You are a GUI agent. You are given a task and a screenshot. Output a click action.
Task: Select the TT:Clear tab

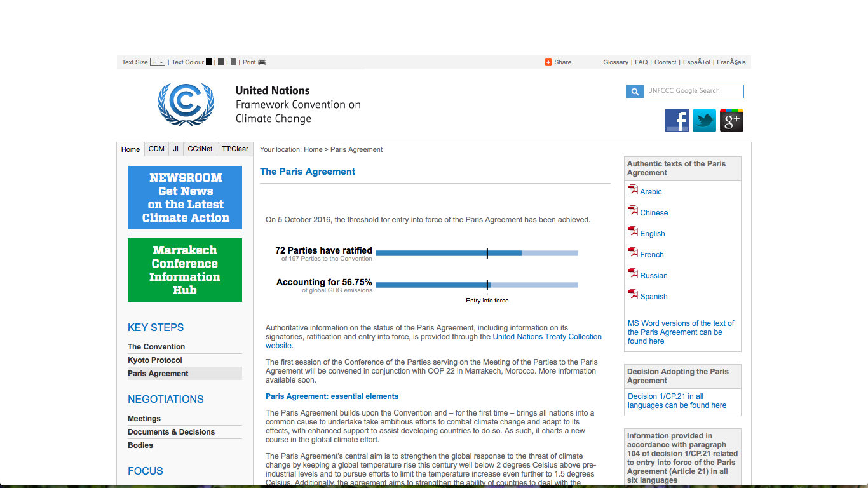click(235, 149)
